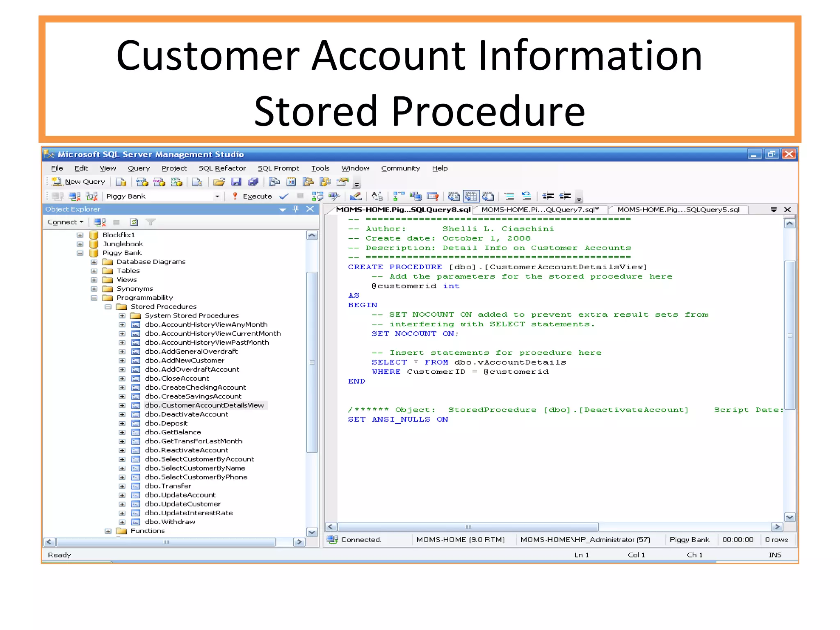The image size is (840, 630).
Task: Click Object Explorer vertical scrollbar thumb
Action: coord(312,363)
